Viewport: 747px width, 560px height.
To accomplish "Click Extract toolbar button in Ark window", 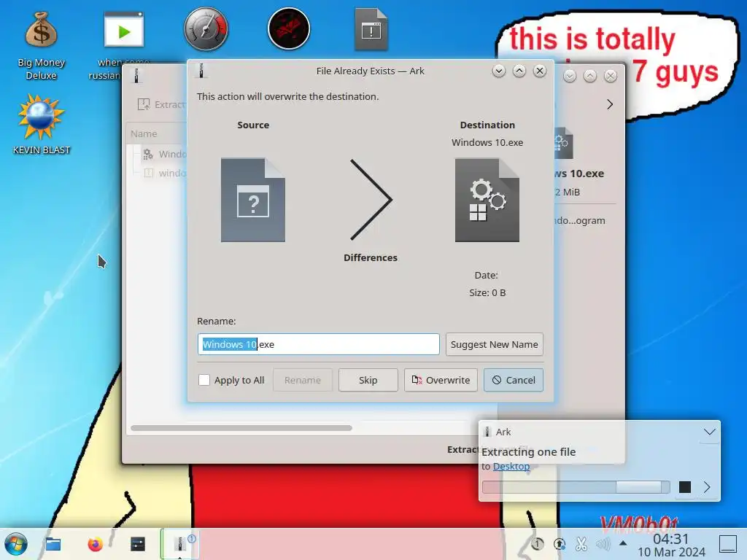I will [161, 104].
